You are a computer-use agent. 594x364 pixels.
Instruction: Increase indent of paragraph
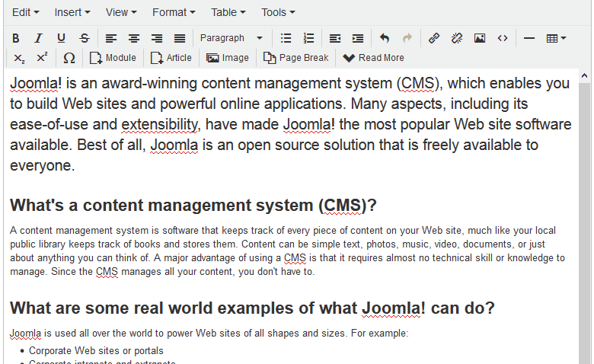click(x=358, y=38)
